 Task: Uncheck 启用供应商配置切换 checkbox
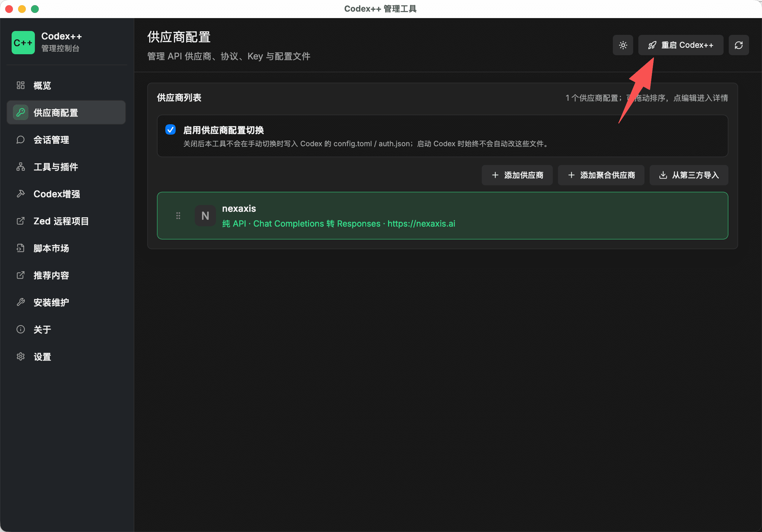pos(170,130)
